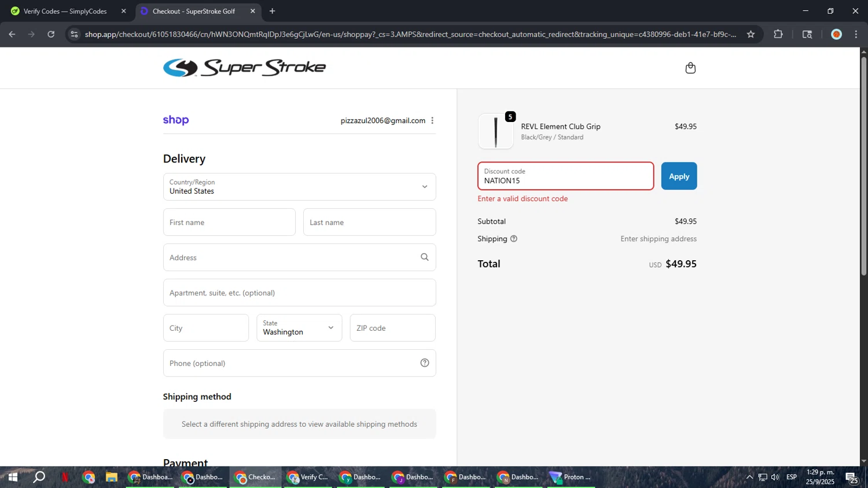Click the Shop pay logo
Viewport: 868px width, 488px height.
pos(176,120)
